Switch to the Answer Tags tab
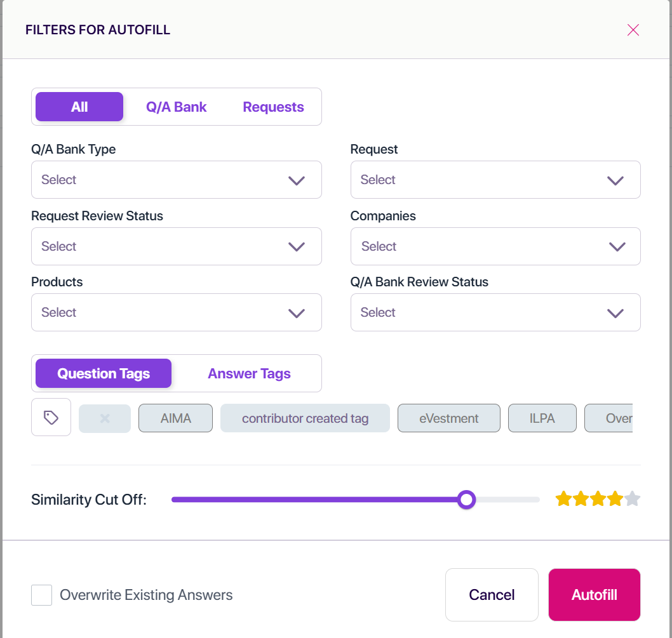672x638 pixels. coord(249,374)
